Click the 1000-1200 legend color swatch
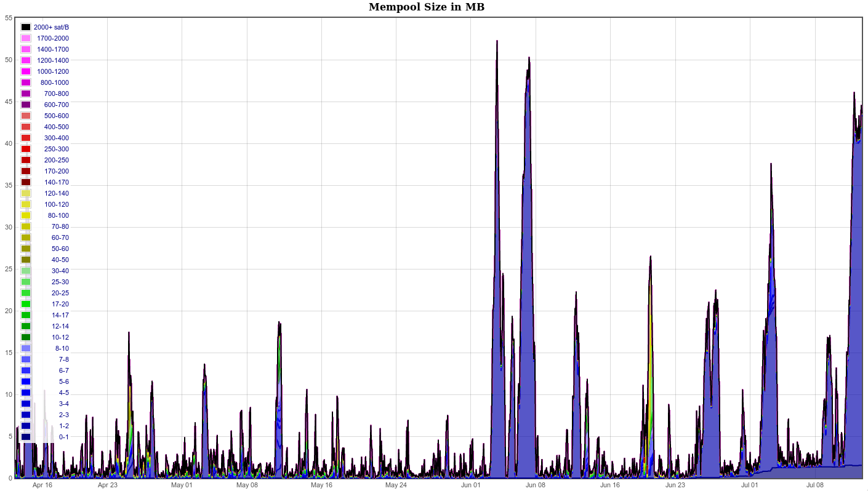This screenshot has width=868, height=491. pos(26,71)
